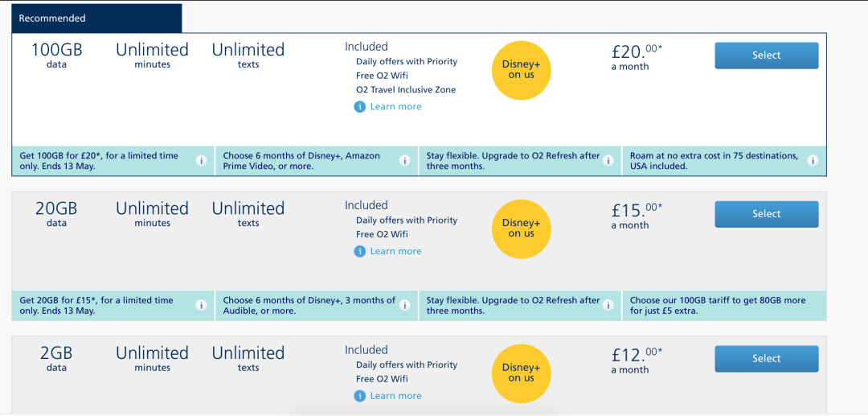Click the £20.00 a month price
This screenshot has width=868, height=416.
click(x=637, y=57)
